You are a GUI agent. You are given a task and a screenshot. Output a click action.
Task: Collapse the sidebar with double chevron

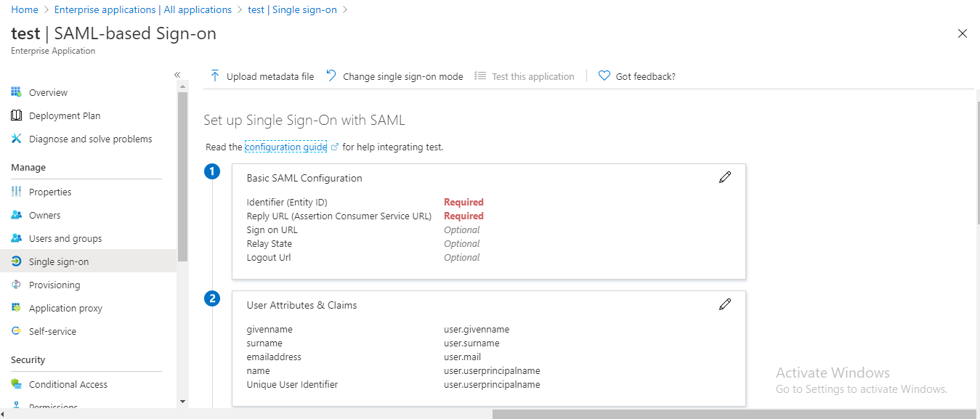pos(177,76)
